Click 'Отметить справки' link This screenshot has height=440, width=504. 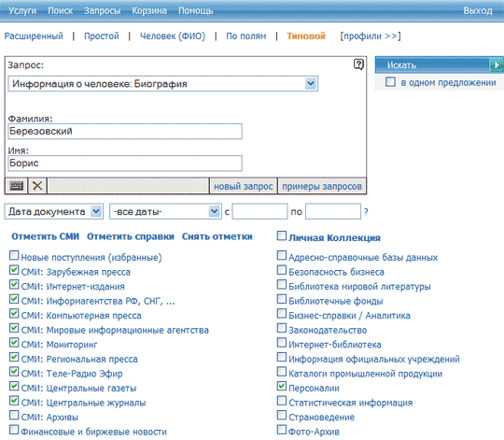point(131,236)
